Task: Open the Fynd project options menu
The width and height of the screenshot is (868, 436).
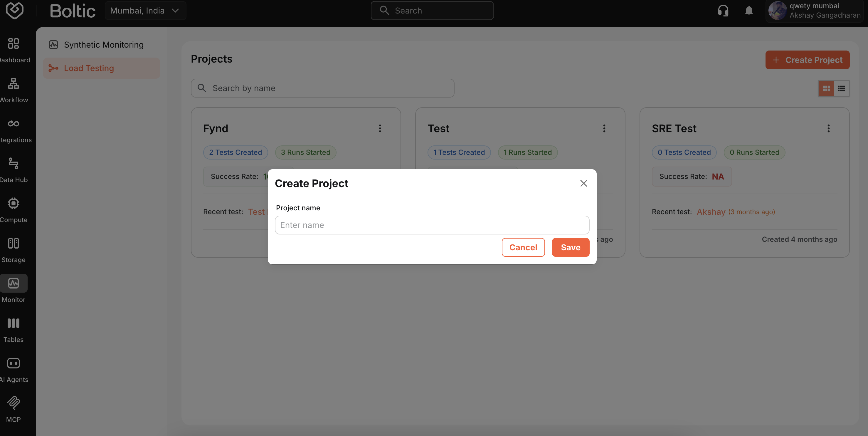Action: [x=380, y=128]
